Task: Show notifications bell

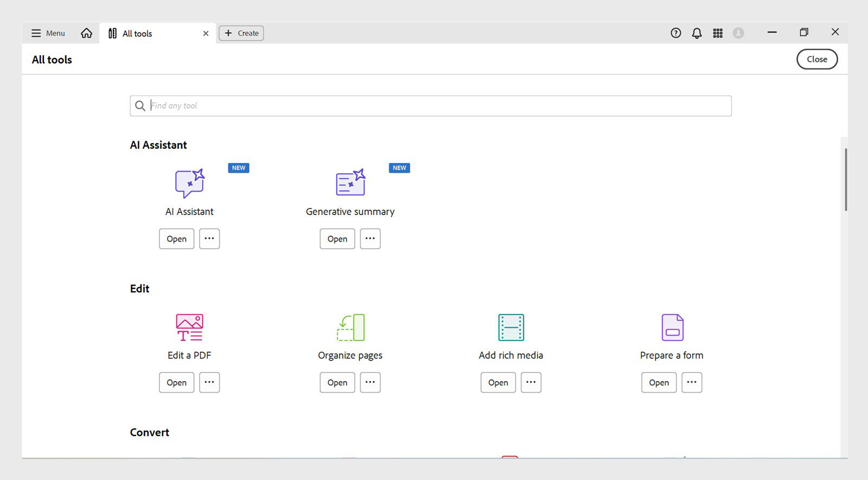Action: coord(697,33)
